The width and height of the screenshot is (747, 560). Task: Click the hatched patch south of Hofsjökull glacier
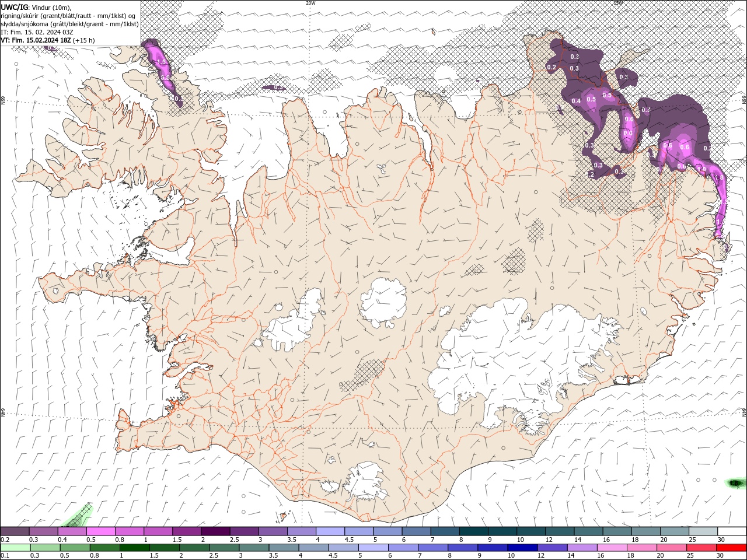point(363,374)
